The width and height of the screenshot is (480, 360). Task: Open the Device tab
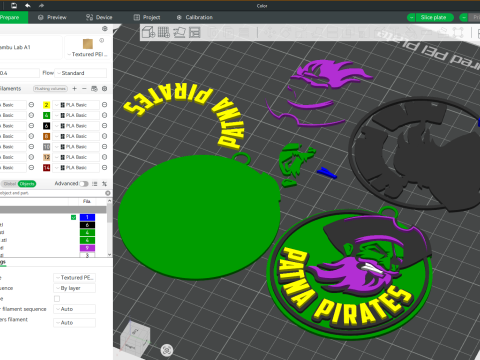tap(99, 17)
